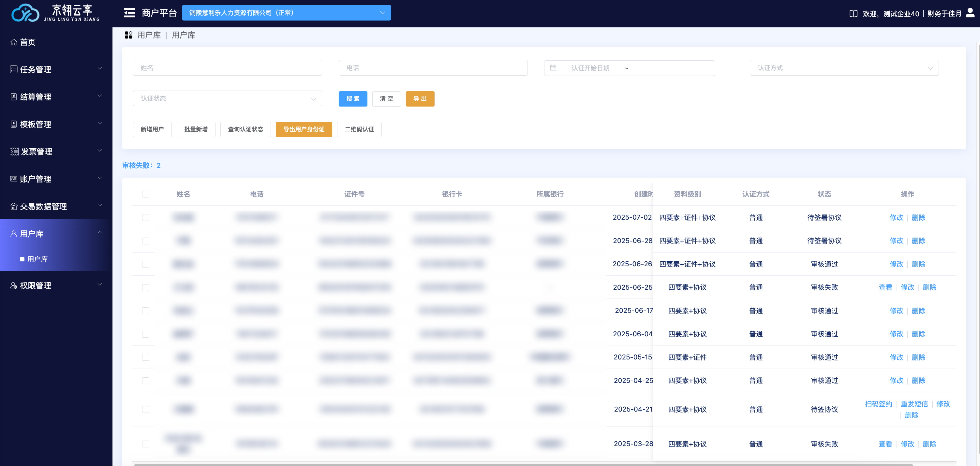This screenshot has height=466, width=980.
Task: Click the 导出用户身份证 button
Action: click(304, 129)
